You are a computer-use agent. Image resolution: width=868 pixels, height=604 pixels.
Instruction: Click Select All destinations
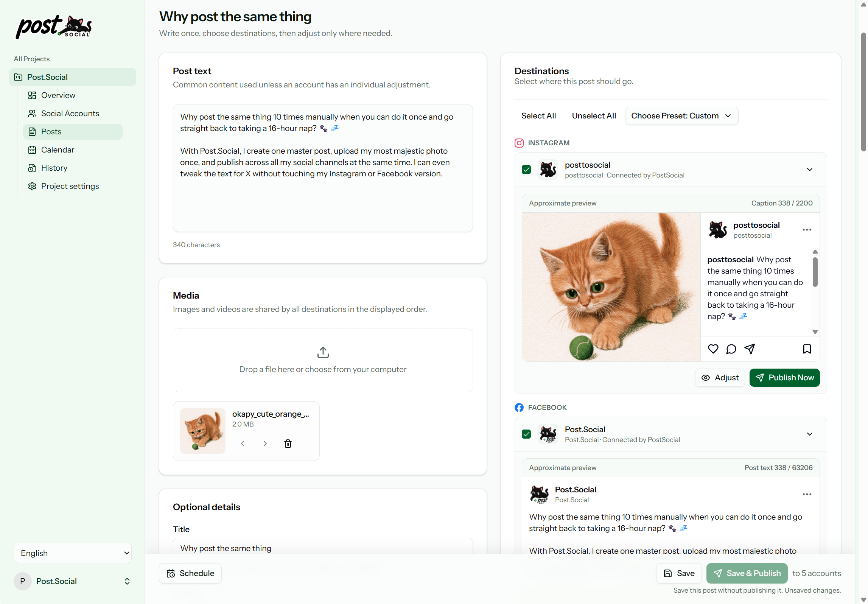pos(538,116)
